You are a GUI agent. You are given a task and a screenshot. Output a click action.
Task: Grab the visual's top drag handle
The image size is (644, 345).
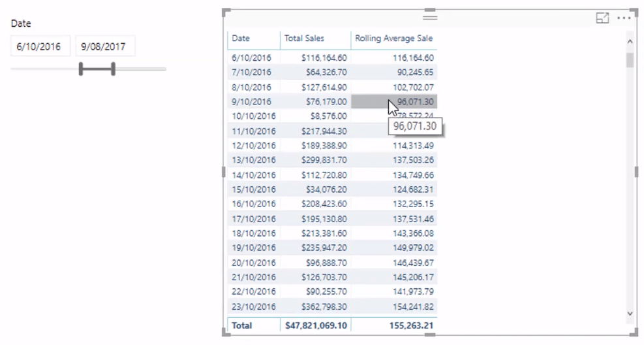[430, 18]
